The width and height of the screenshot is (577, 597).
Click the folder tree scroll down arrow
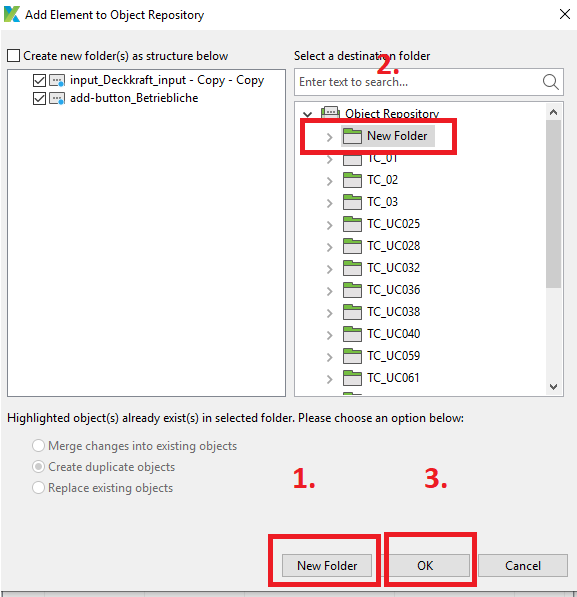[553, 387]
